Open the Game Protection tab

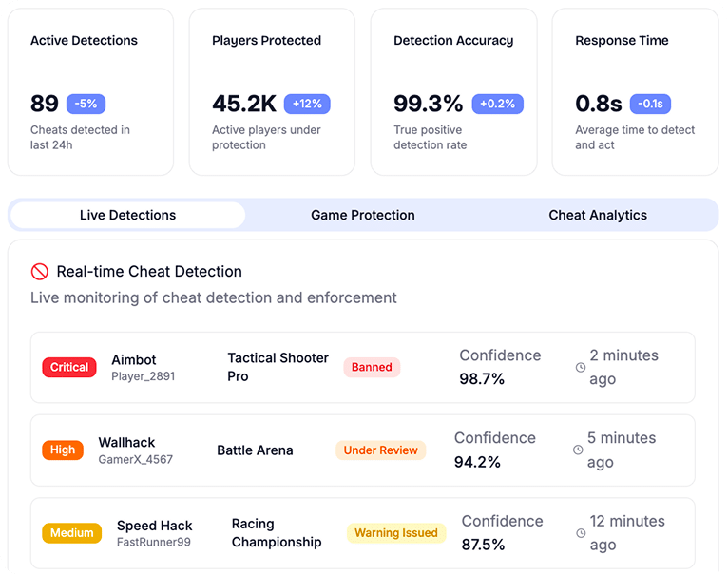coord(363,216)
